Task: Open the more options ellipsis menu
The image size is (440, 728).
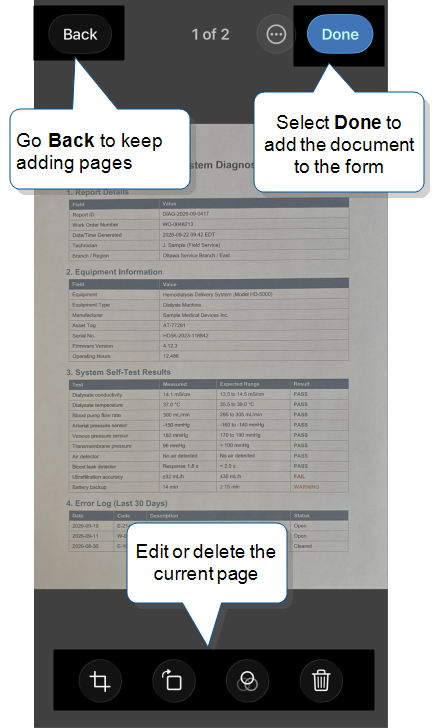Action: click(x=276, y=34)
